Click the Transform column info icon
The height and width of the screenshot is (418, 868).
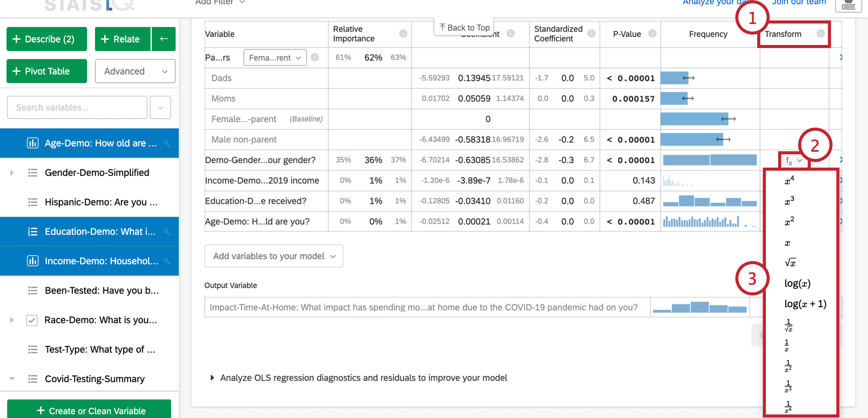click(x=821, y=34)
